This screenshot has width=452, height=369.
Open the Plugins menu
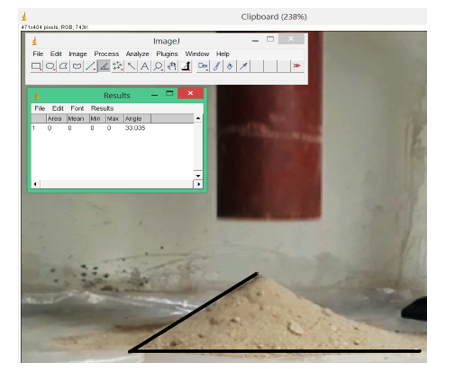[167, 54]
